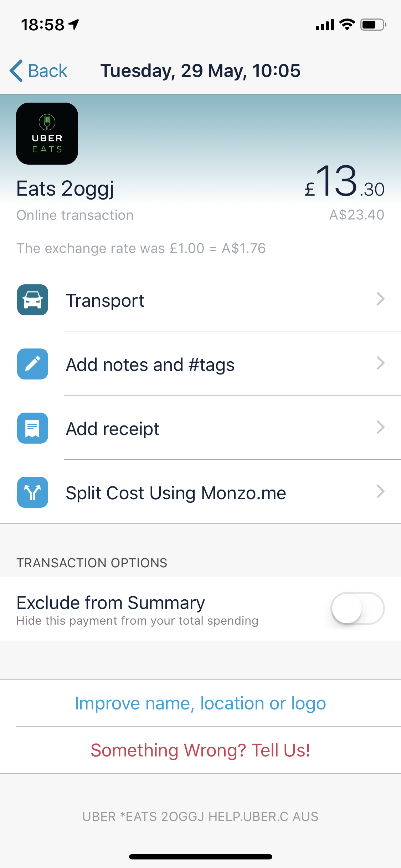Expand the Split Cost row chevron
This screenshot has width=401, height=868.
[x=380, y=491]
